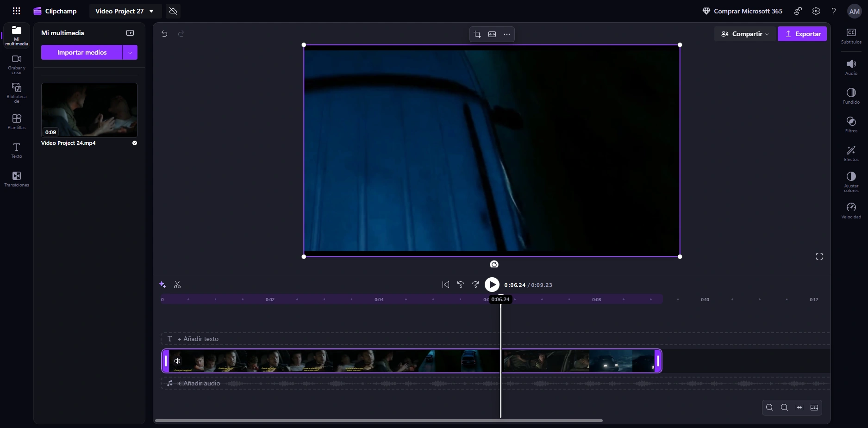Open the more options ellipsis menu
868x428 pixels.
tap(507, 34)
